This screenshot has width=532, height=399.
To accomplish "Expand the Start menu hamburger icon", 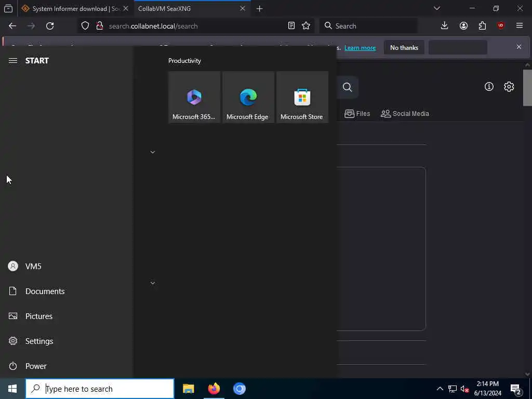I will coord(13,61).
